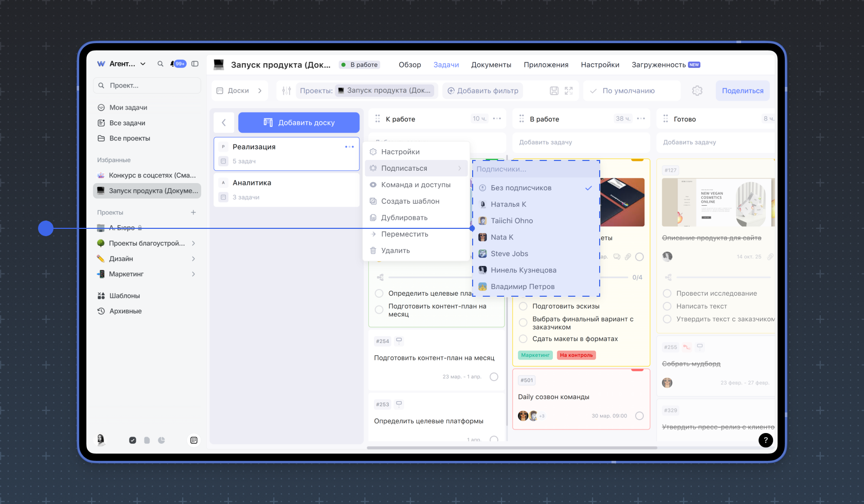The height and width of the screenshot is (504, 864).
Task: Expand board to fullscreen view icon
Action: click(568, 91)
